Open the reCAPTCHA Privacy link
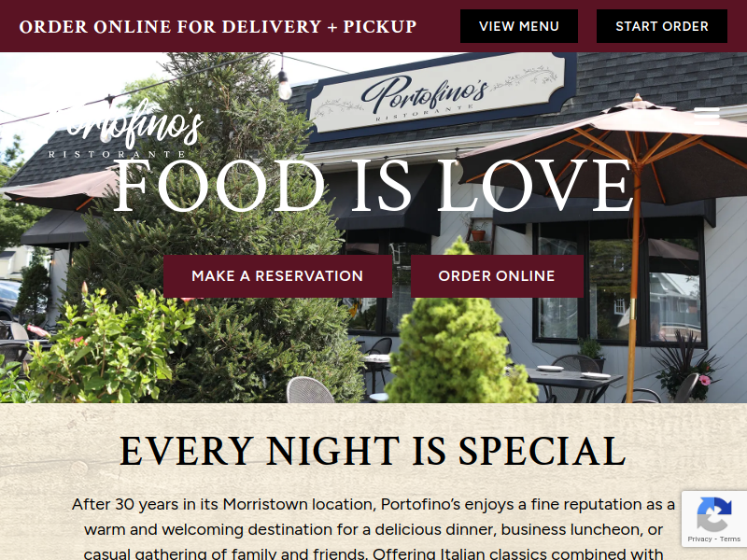Viewport: 747px width, 560px height. tap(699, 539)
